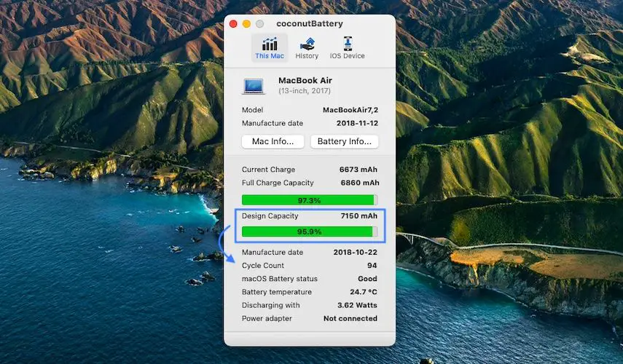
Task: Click the 24.7 °C battery temperature value
Action: pos(364,292)
